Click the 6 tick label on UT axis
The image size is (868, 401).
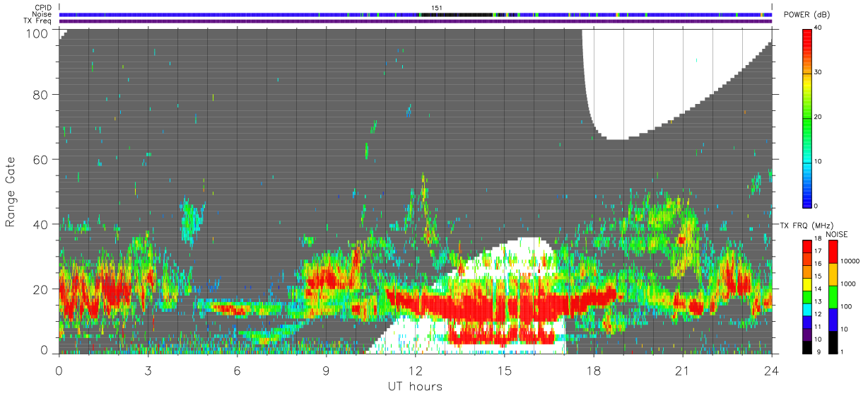pos(237,370)
